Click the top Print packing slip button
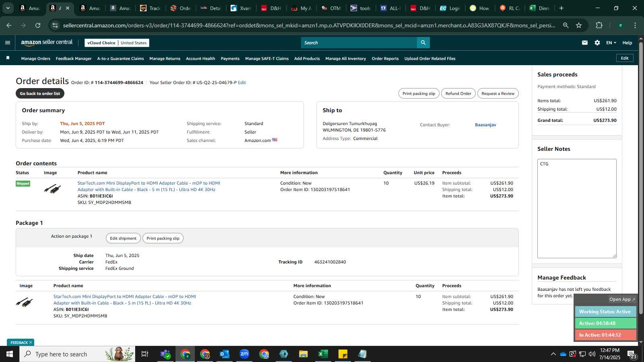The width and height of the screenshot is (644, 362). [419, 93]
